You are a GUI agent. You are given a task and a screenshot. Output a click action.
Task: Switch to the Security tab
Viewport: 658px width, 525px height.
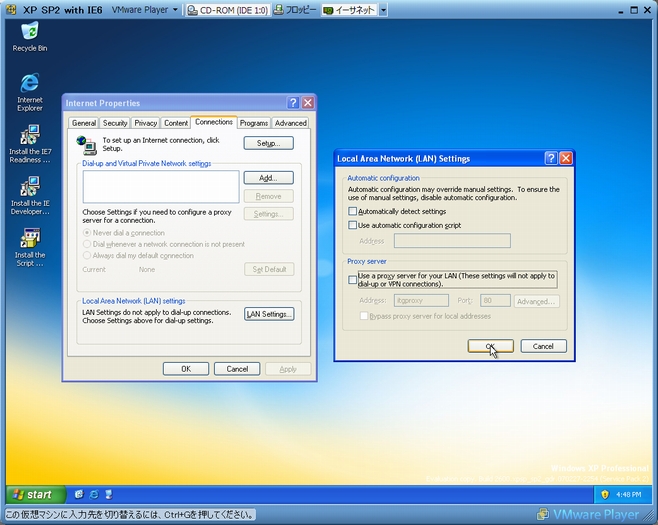(x=115, y=123)
